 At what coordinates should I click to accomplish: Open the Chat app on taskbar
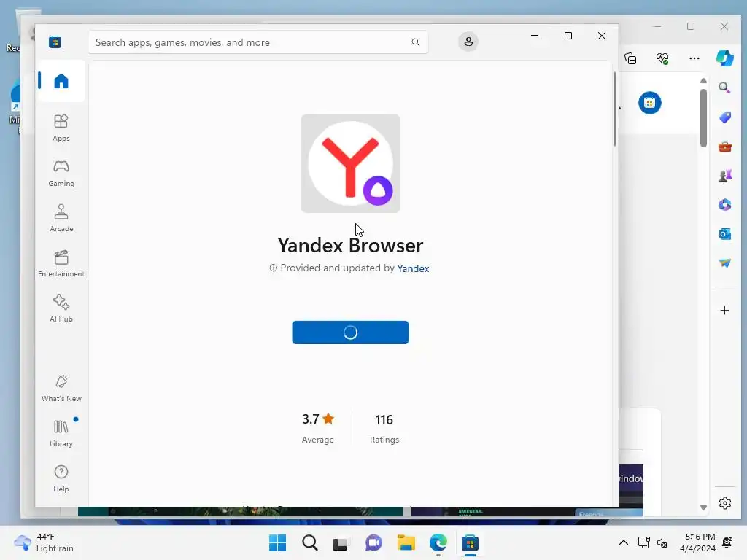373,542
